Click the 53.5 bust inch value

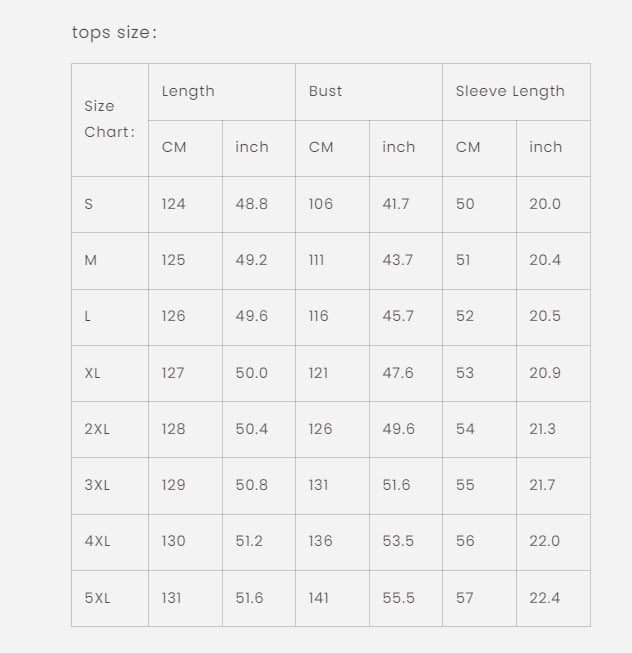[398, 541]
